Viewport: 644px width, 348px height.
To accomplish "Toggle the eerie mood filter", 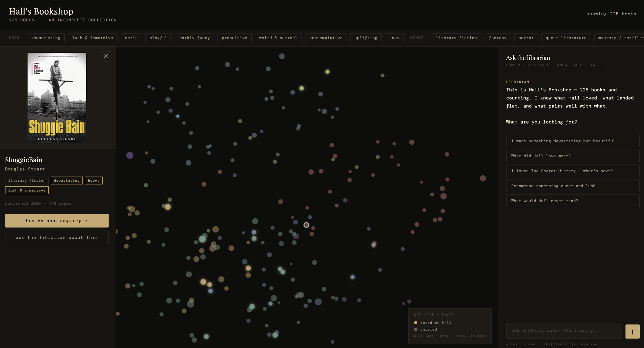I will click(131, 38).
